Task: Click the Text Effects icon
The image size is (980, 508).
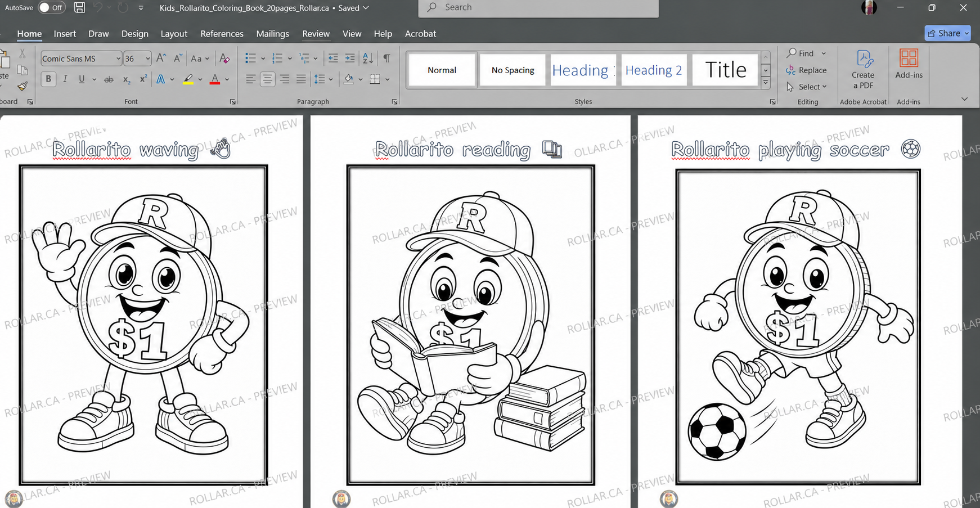Action: (161, 79)
